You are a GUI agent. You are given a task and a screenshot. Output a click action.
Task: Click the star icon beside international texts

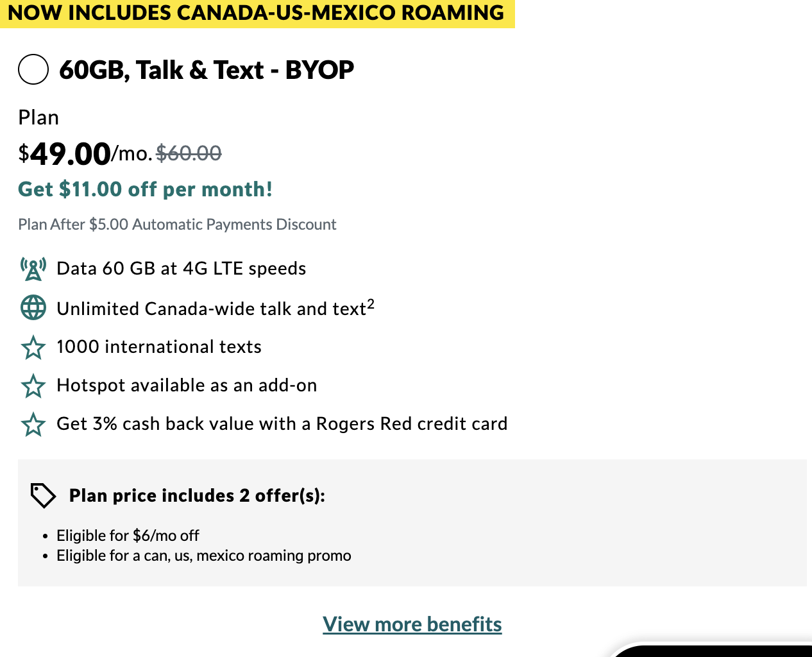[33, 348]
